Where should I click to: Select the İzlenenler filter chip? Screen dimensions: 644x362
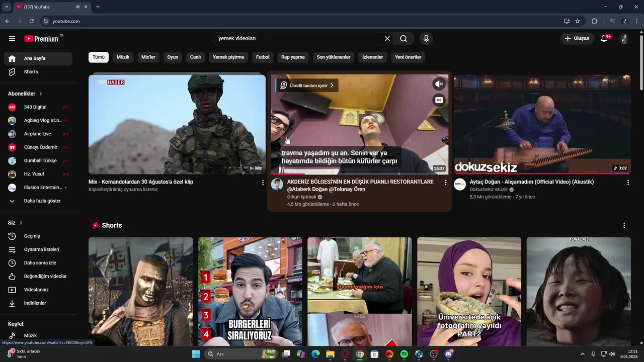[x=372, y=57]
